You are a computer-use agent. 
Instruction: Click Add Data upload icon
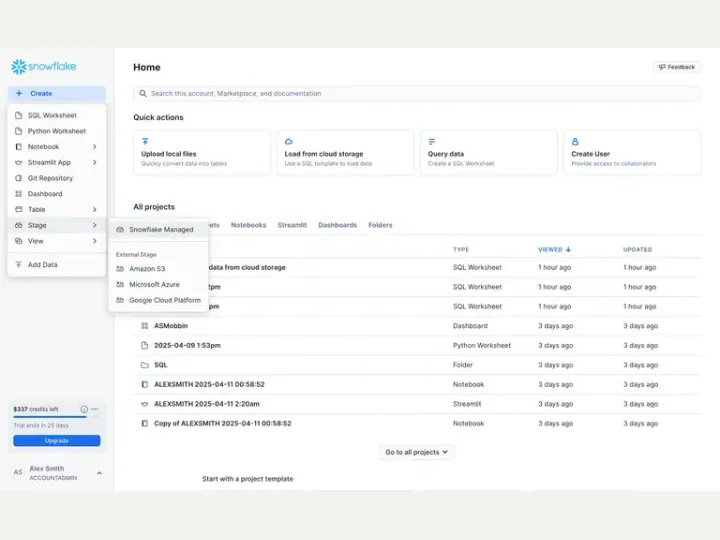[18, 264]
